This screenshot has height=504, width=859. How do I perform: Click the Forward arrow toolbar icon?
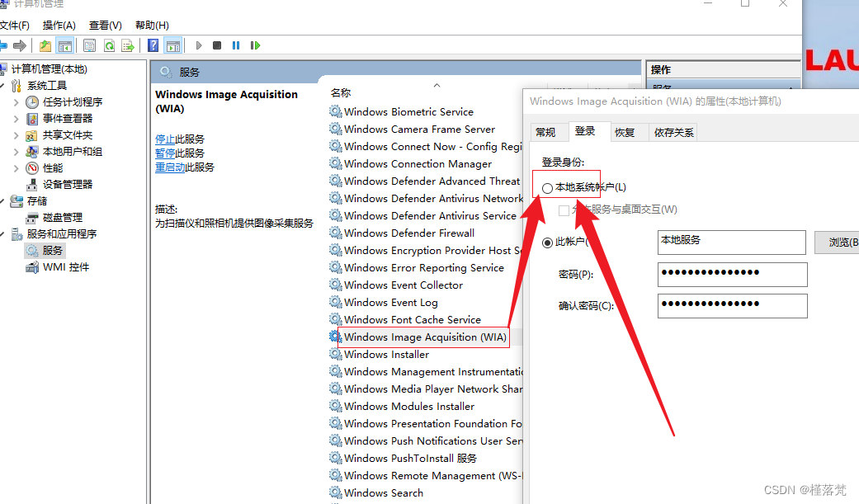(x=20, y=45)
